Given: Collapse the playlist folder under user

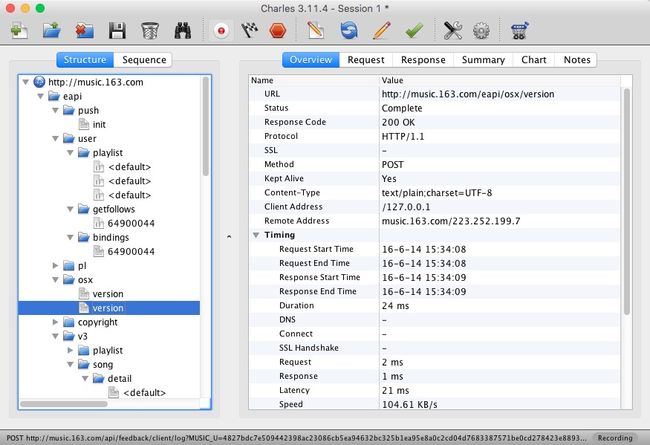Looking at the screenshot, I should (70, 153).
